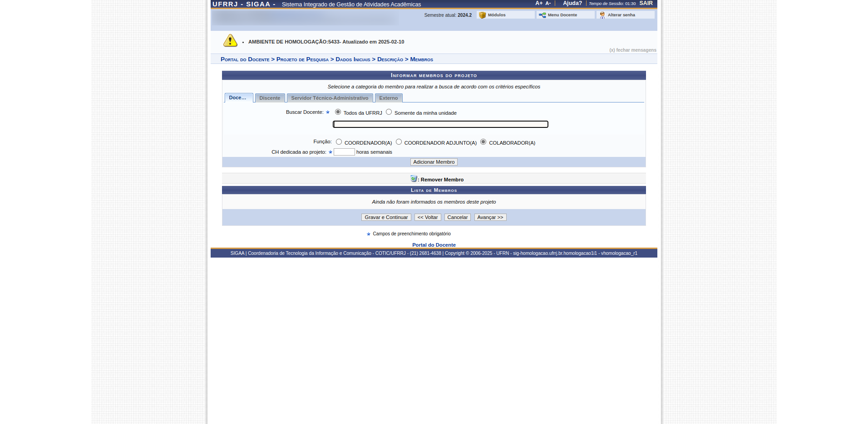Image resolution: width=868 pixels, height=424 pixels.
Task: Click the Alterar senha key icon
Action: click(602, 15)
